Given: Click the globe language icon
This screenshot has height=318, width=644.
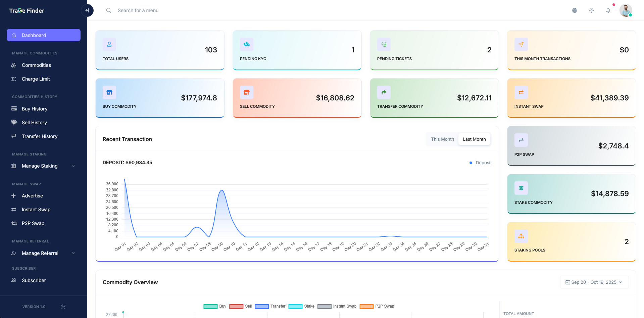Looking at the screenshot, I should [575, 10].
